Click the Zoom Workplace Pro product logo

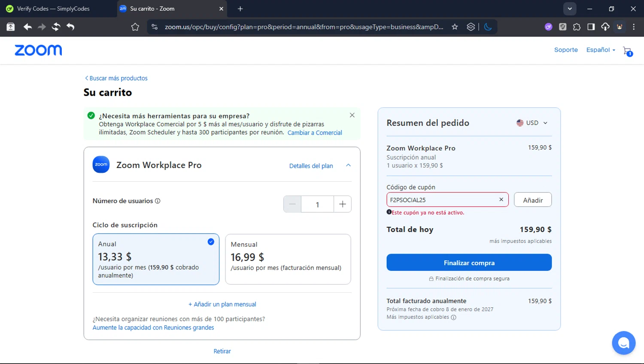pos(101,165)
